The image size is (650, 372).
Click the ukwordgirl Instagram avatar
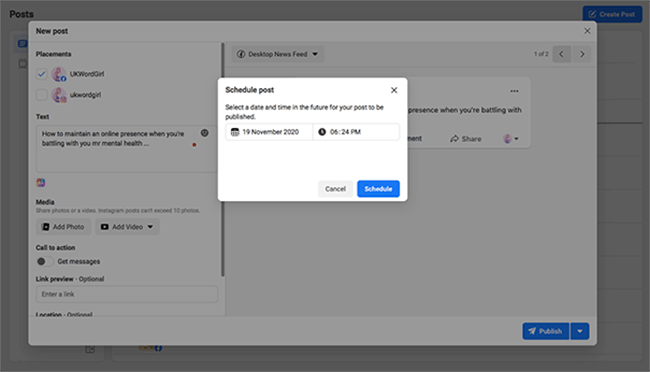pyautogui.click(x=58, y=95)
